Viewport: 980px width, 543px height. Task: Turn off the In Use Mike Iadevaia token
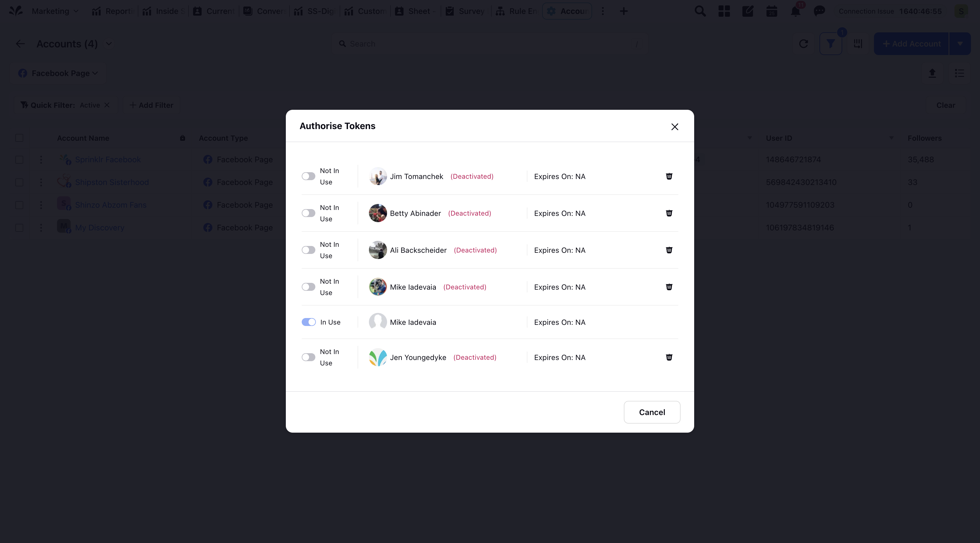click(x=309, y=322)
